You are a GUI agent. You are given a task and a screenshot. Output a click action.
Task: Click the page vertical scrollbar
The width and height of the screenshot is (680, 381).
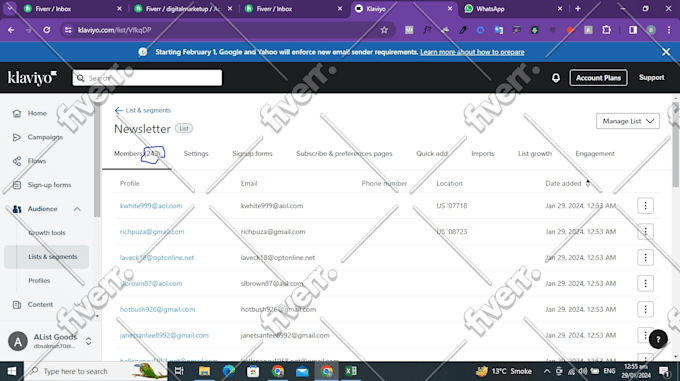[x=676, y=144]
